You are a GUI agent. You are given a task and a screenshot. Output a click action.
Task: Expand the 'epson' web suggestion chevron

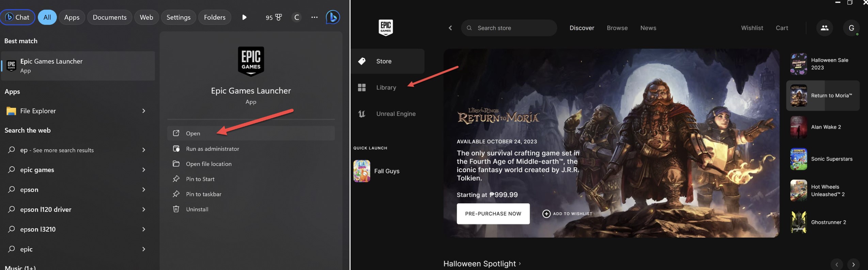tap(144, 189)
